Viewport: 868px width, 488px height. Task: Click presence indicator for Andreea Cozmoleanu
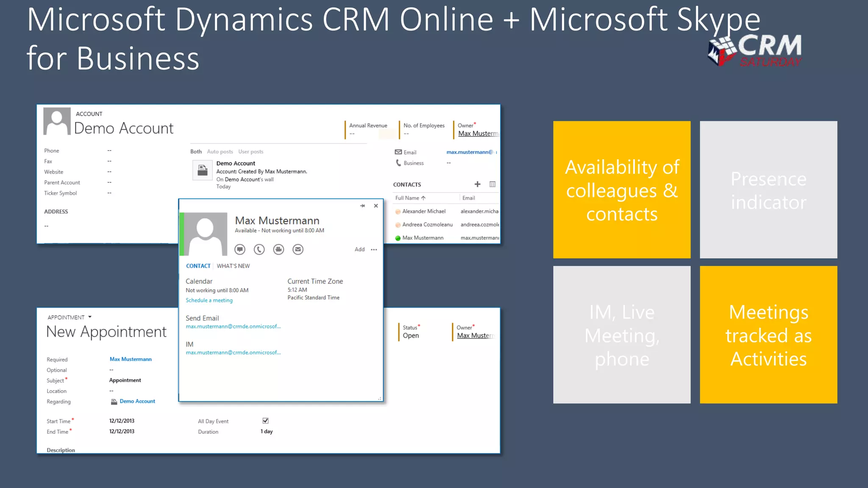pyautogui.click(x=398, y=225)
